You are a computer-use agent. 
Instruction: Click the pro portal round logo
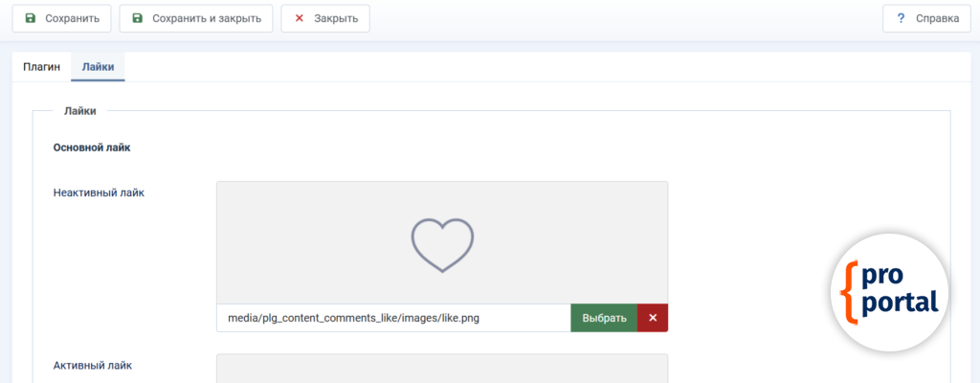(889, 289)
